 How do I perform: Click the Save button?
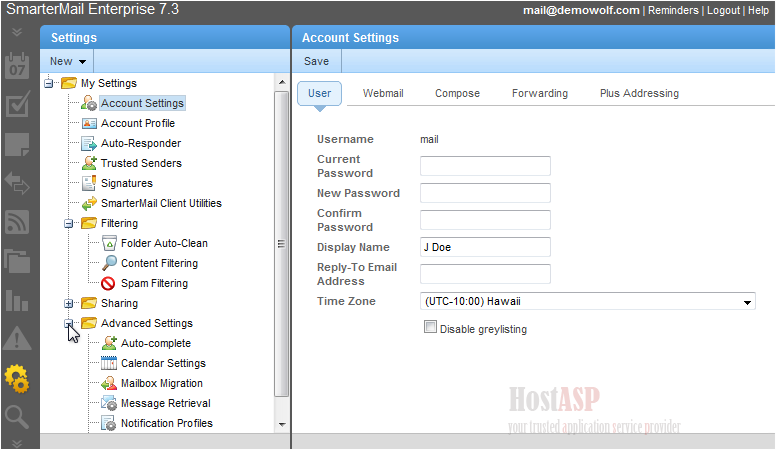316,61
